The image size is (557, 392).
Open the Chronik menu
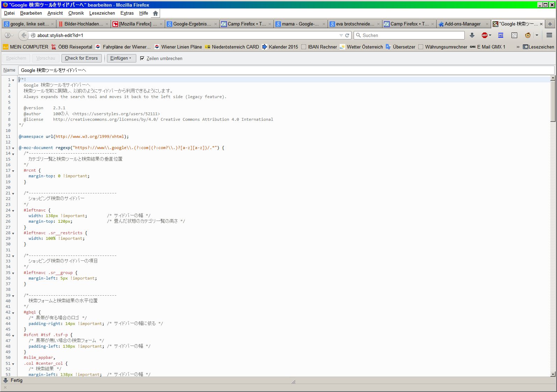(76, 13)
